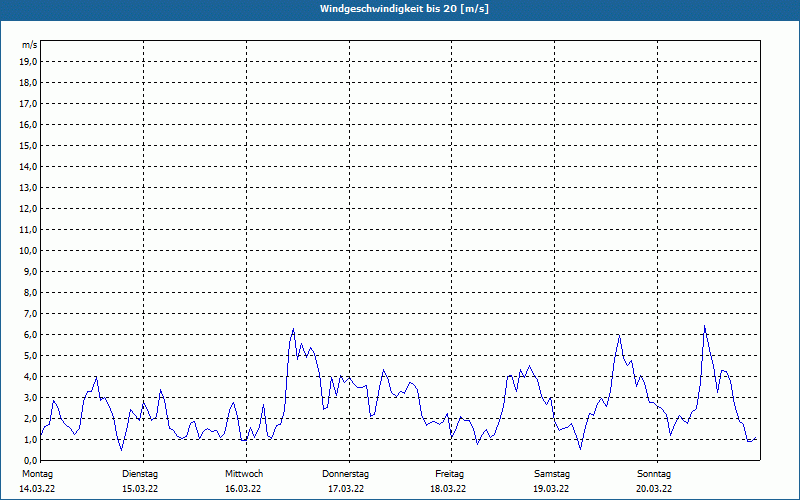Click the 10,0 y-axis label
Image resolution: width=800 pixels, height=500 pixels.
28,251
